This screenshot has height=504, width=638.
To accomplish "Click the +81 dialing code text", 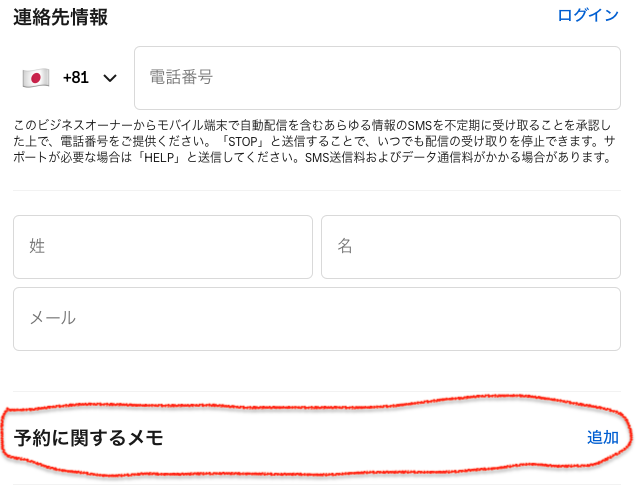I will pos(76,77).
